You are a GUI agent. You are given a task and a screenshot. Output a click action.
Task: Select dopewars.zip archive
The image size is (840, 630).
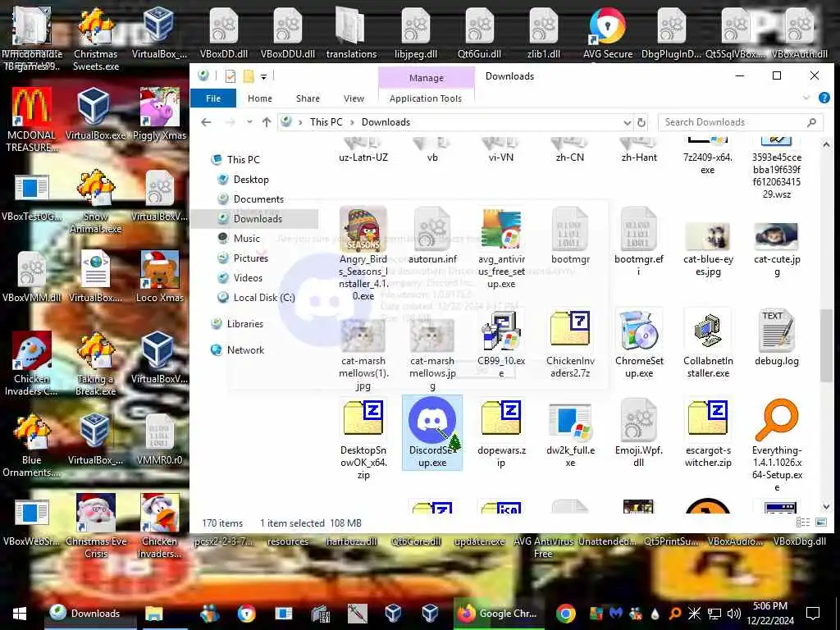[x=501, y=433]
